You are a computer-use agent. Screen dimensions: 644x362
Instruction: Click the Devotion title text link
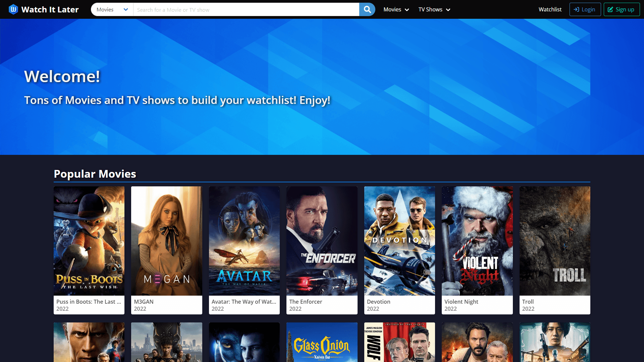(x=378, y=302)
